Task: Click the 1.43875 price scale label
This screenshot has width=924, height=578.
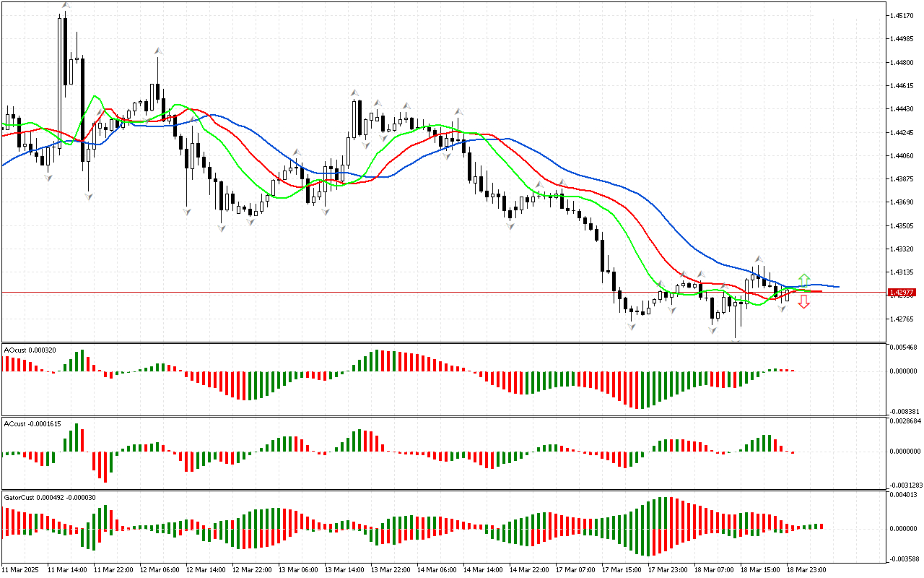Action: pos(902,179)
